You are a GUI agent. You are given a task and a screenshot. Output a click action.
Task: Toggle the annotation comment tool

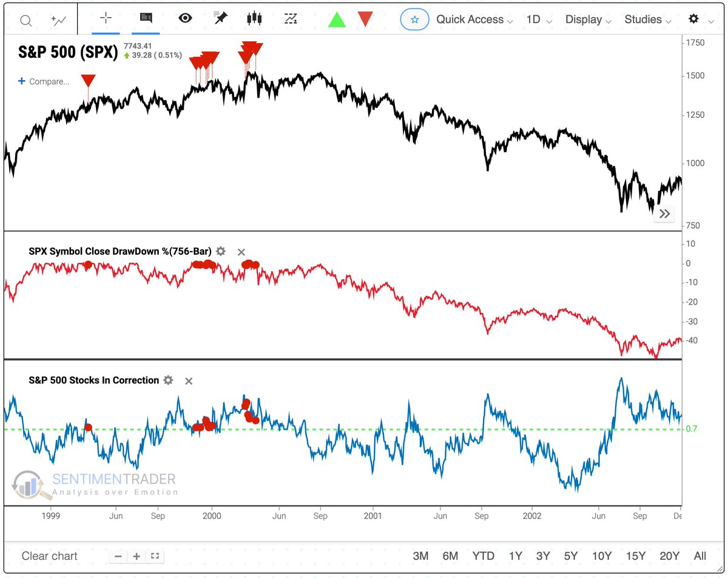pyautogui.click(x=146, y=18)
